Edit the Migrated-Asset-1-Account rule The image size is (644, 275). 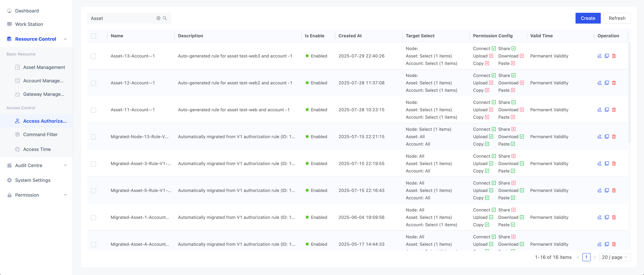[x=599, y=217]
